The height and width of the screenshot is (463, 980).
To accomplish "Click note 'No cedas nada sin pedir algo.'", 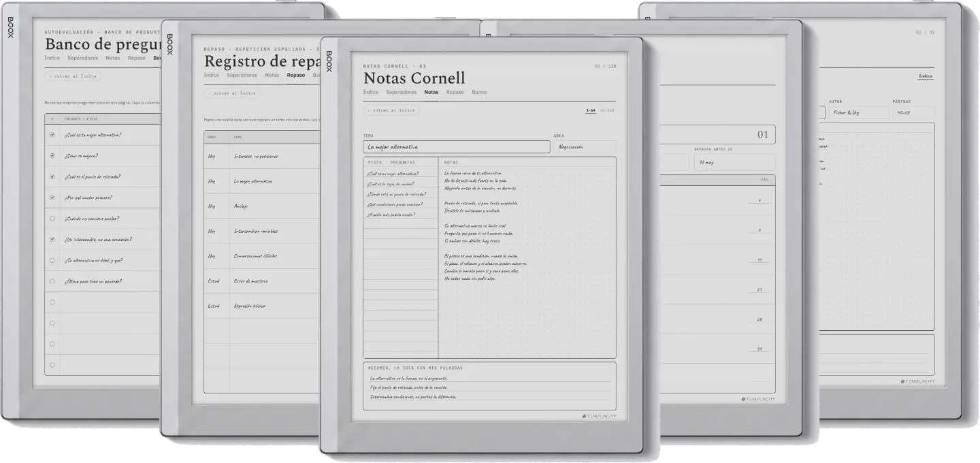I will click(470, 278).
